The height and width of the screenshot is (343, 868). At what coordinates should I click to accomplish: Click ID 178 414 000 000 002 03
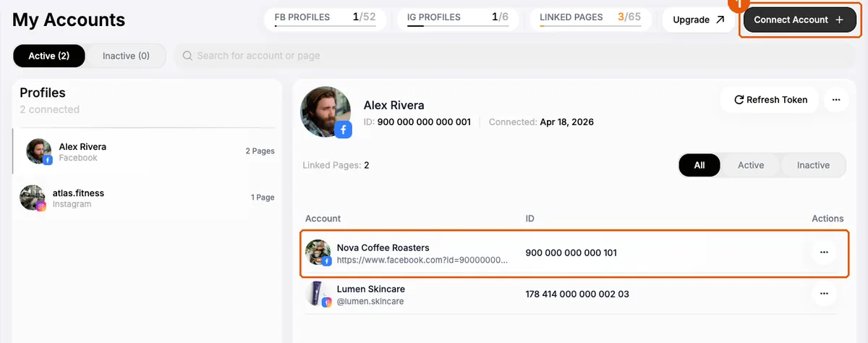(577, 294)
